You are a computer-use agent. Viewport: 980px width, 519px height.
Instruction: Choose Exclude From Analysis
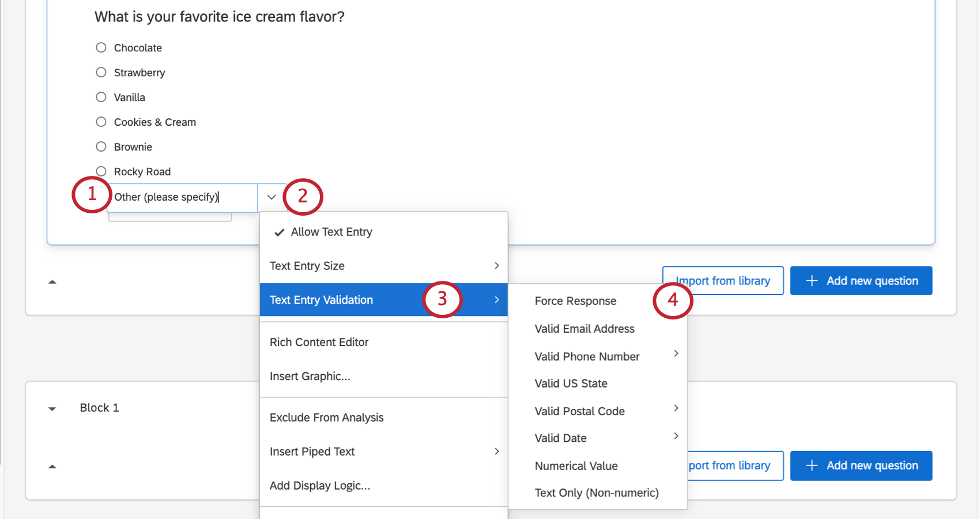click(x=327, y=417)
